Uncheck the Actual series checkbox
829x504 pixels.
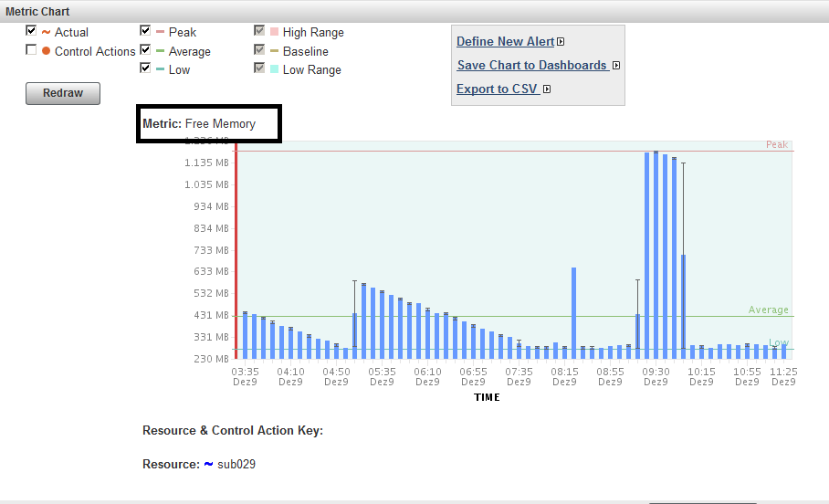pyautogui.click(x=31, y=31)
